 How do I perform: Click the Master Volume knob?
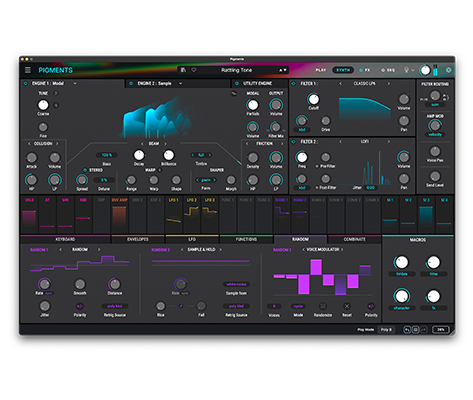(425, 70)
